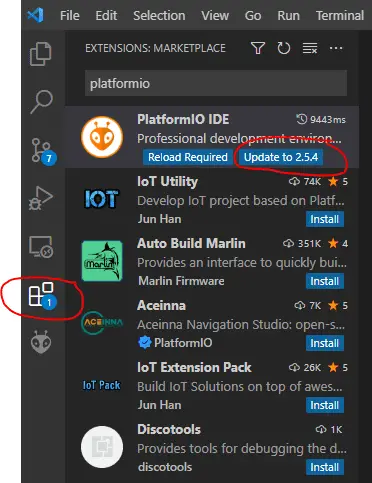Image resolution: width=372 pixels, height=483 pixels.
Task: Click the PlatformIO IDE extension logo
Action: (x=102, y=137)
